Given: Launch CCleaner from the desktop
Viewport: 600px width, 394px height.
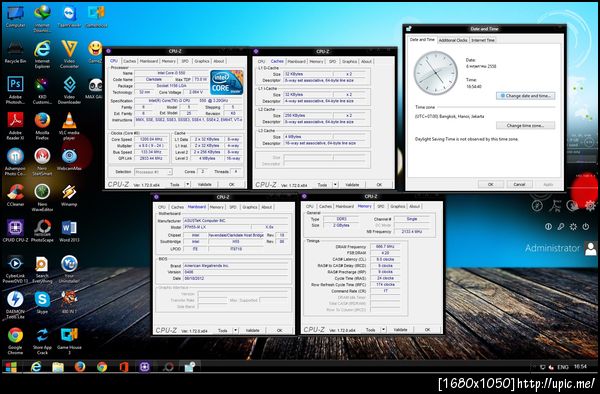Looking at the screenshot, I should click(15, 195).
